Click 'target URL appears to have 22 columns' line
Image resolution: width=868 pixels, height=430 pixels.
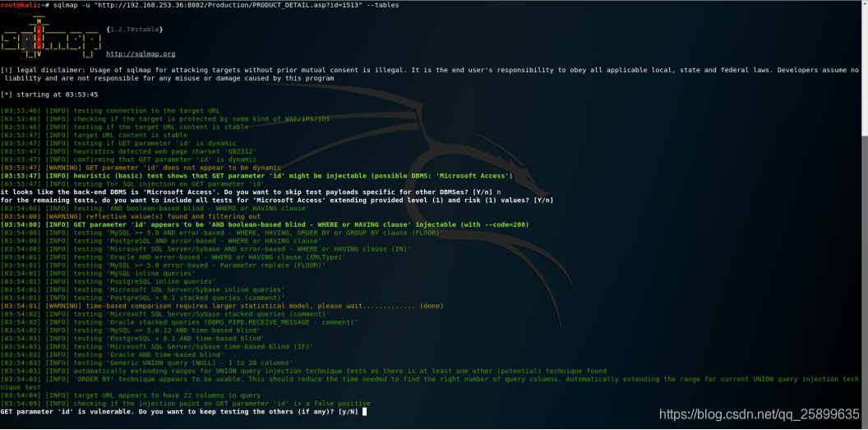(131, 395)
